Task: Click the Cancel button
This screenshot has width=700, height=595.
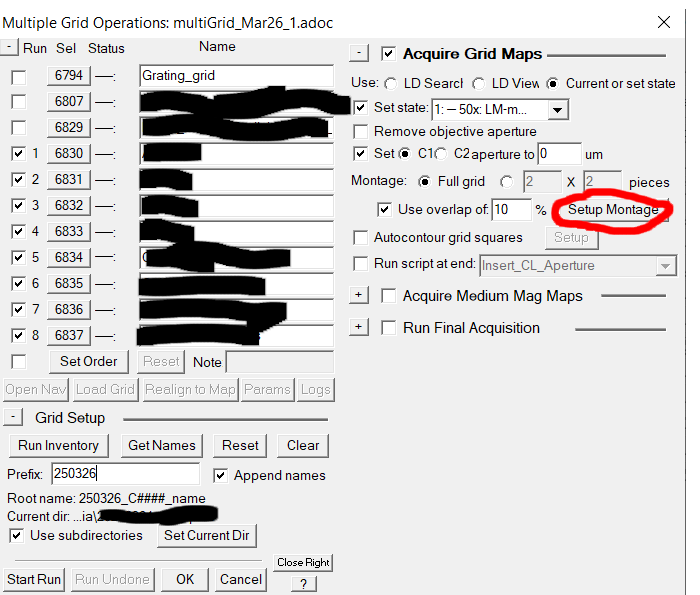Action: coord(241,579)
